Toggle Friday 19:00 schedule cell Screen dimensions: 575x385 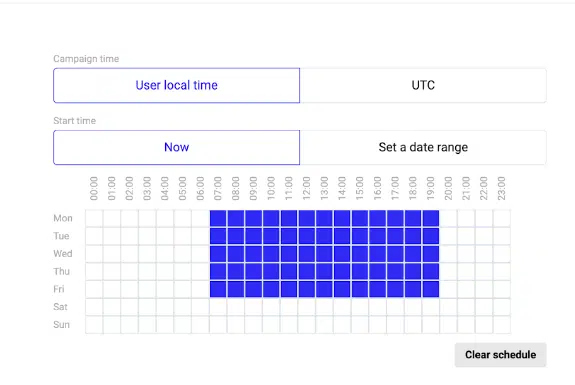click(x=431, y=289)
